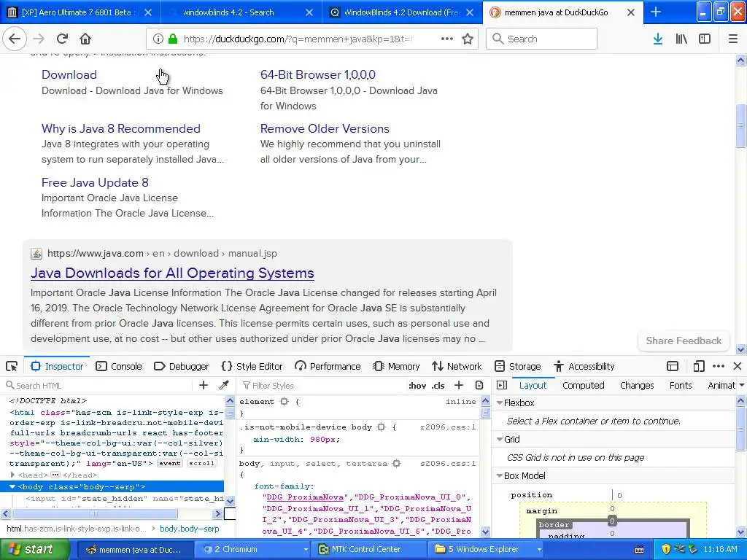The image size is (747, 560).
Task: Open page actions three-dot menu in address bar
Action: tap(447, 39)
